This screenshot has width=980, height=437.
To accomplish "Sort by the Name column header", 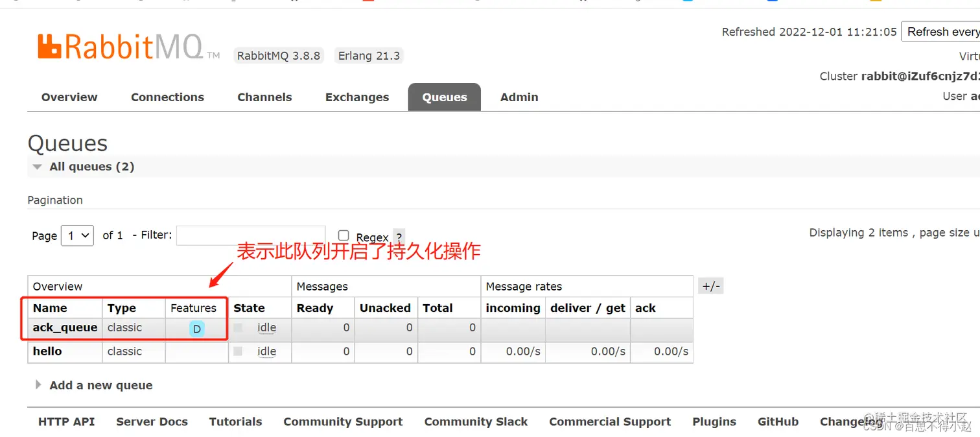I will [50, 308].
